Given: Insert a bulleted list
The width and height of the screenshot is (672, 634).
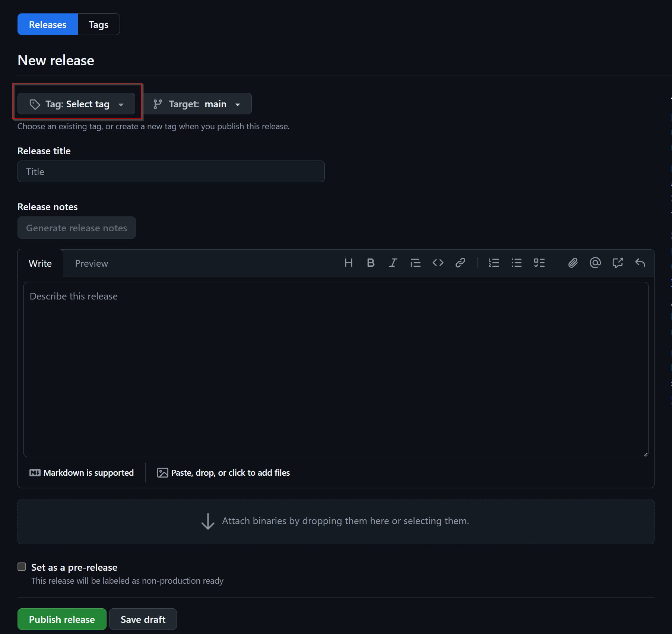Looking at the screenshot, I should [x=516, y=263].
